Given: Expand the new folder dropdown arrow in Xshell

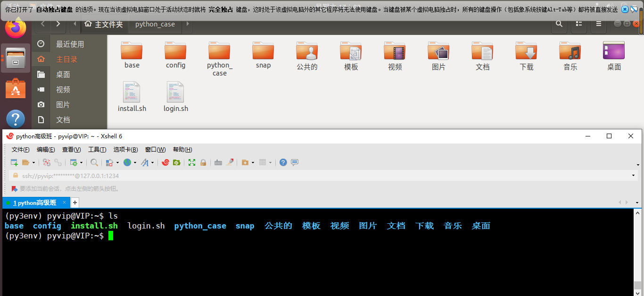Looking at the screenshot, I should coord(253,163).
